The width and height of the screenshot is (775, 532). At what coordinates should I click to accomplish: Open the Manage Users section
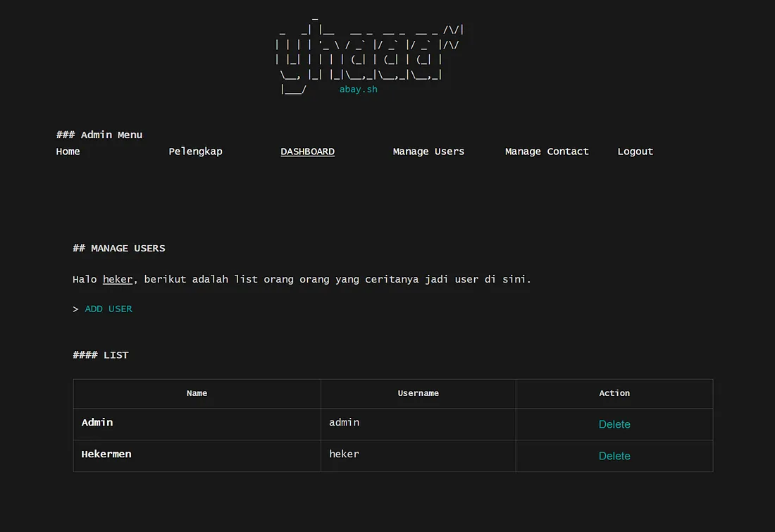coord(428,151)
